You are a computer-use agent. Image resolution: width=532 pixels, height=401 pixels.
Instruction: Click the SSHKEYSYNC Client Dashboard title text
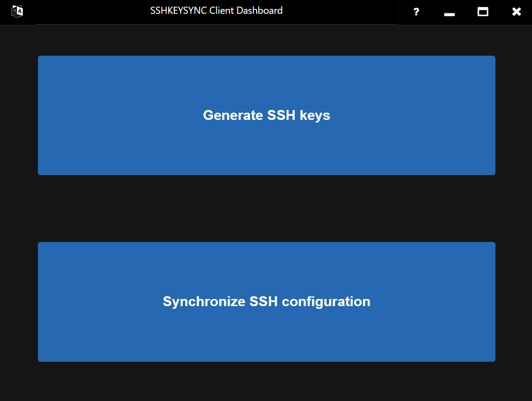tap(216, 11)
